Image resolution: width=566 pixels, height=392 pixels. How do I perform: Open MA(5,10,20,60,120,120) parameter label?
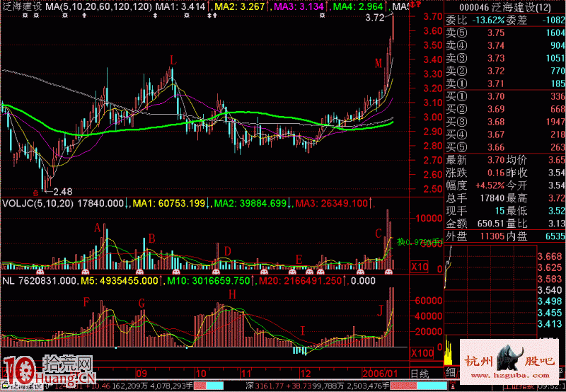[x=99, y=6]
